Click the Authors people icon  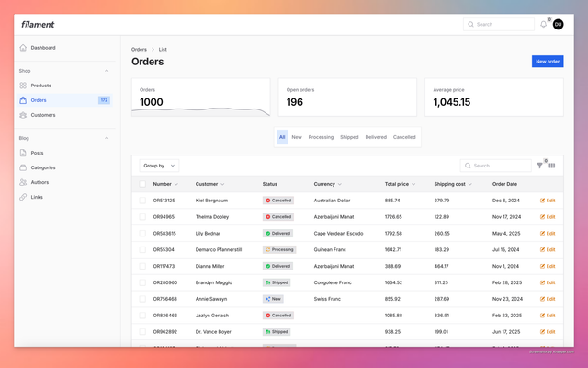click(x=23, y=182)
